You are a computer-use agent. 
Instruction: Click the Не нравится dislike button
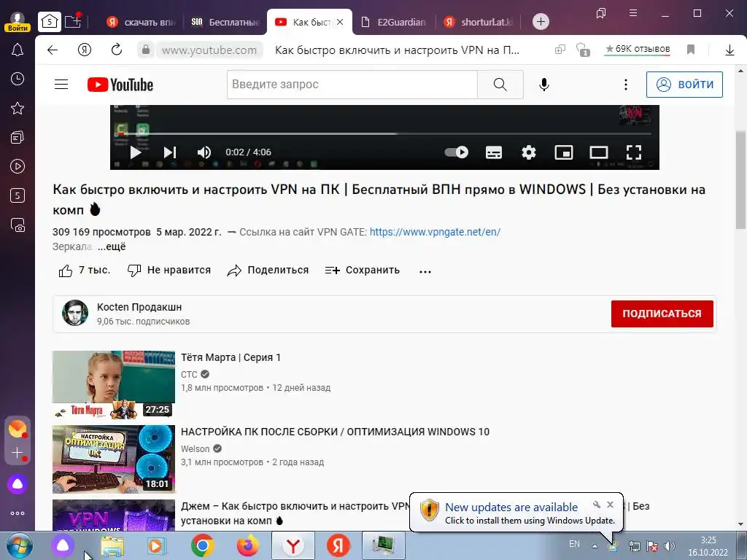coord(169,271)
